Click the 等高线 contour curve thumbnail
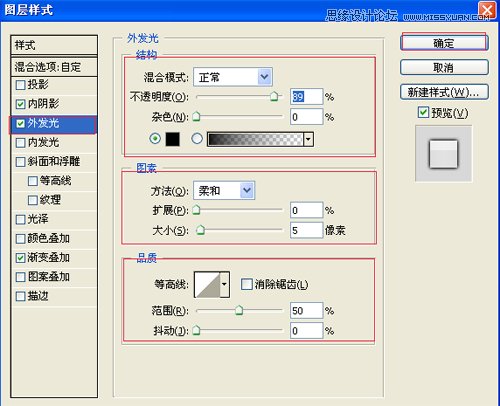This screenshot has height=406, width=500. pyautogui.click(x=207, y=284)
